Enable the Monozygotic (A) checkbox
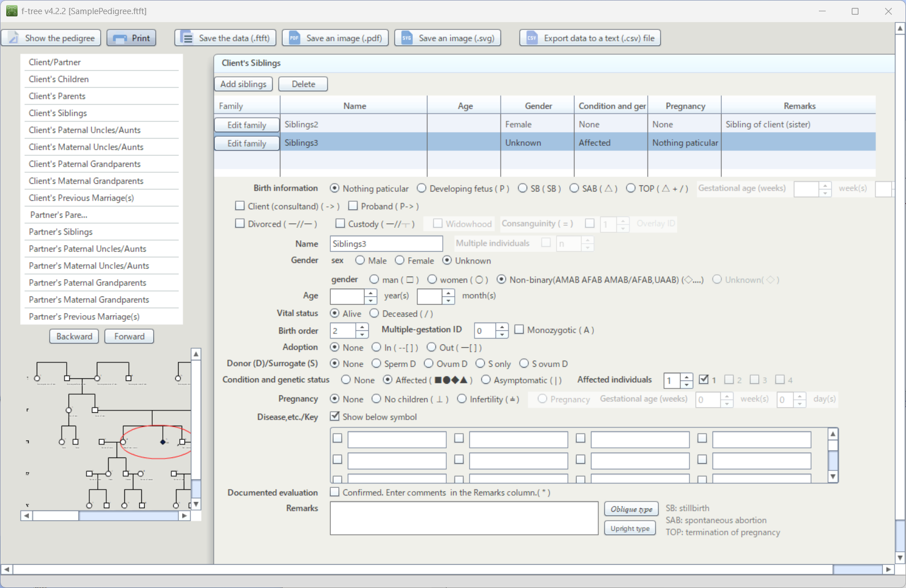This screenshot has width=906, height=588. point(519,330)
